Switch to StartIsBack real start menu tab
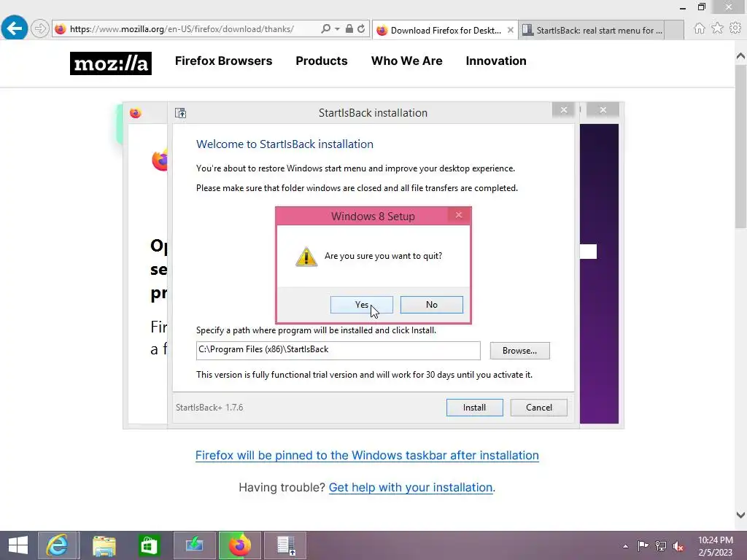This screenshot has width=747, height=560. (592, 30)
